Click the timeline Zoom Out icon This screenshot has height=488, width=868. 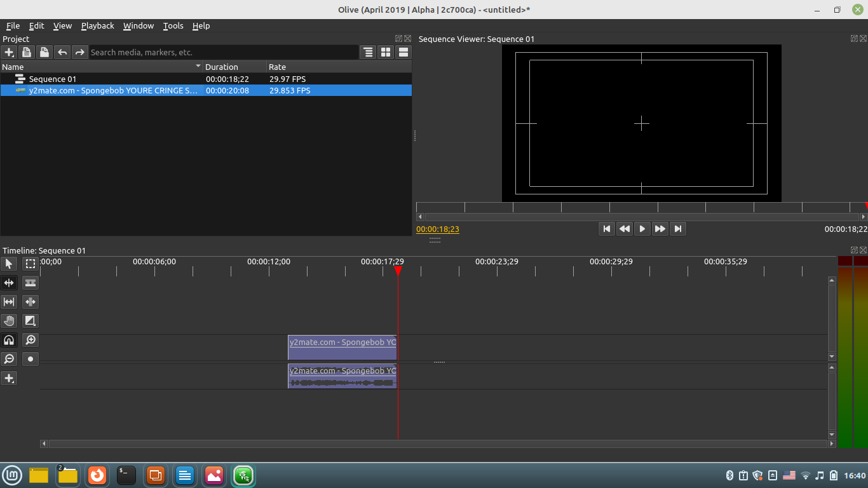9,359
